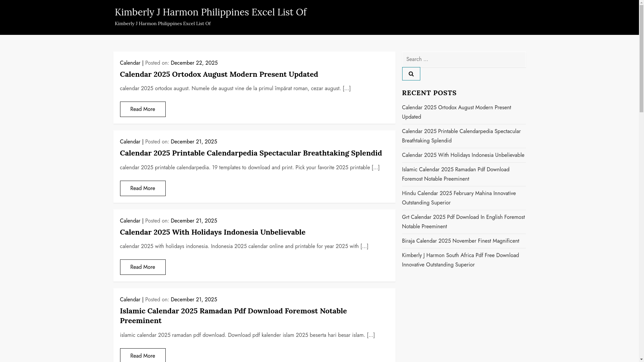Open site title Kimberly J Harmon Philippines Excel List Of
This screenshot has height=362, width=644.
coord(210,12)
